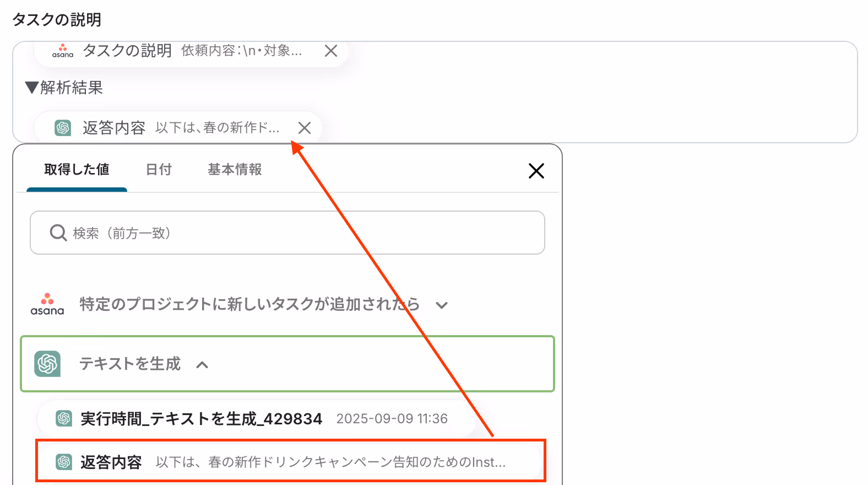
Task: Click the 2025-09-09 11:36 timestamp value
Action: click(x=392, y=419)
